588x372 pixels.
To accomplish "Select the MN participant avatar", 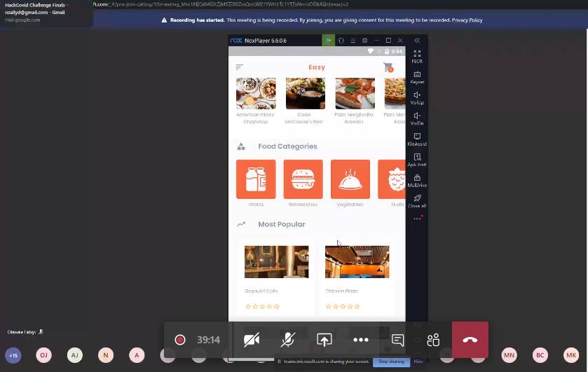I will 509,355.
